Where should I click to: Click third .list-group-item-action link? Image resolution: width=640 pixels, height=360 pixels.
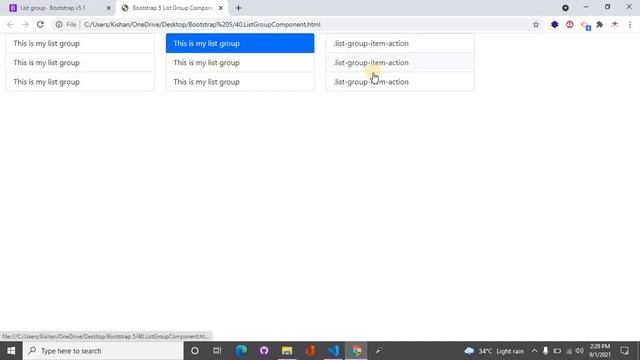(x=400, y=82)
